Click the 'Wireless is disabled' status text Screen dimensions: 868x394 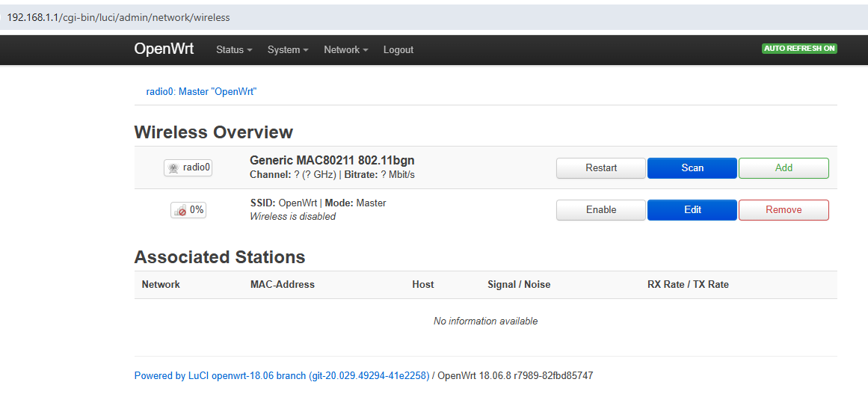click(293, 217)
